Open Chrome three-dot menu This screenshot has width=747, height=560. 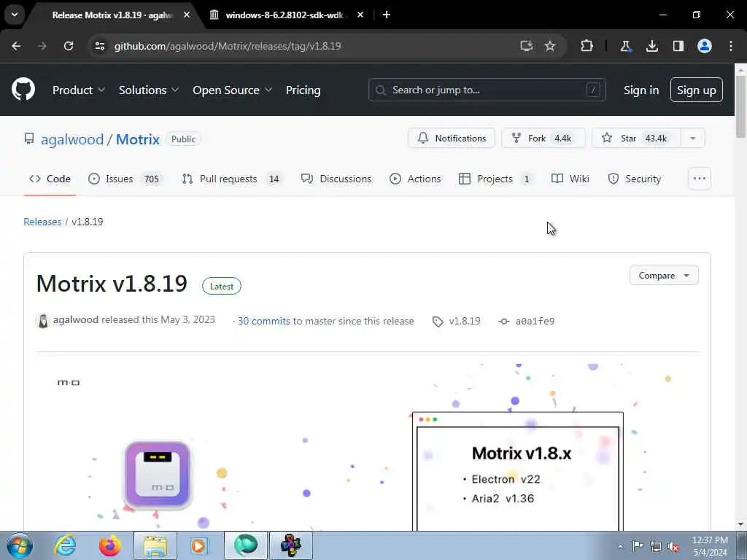pos(731,46)
